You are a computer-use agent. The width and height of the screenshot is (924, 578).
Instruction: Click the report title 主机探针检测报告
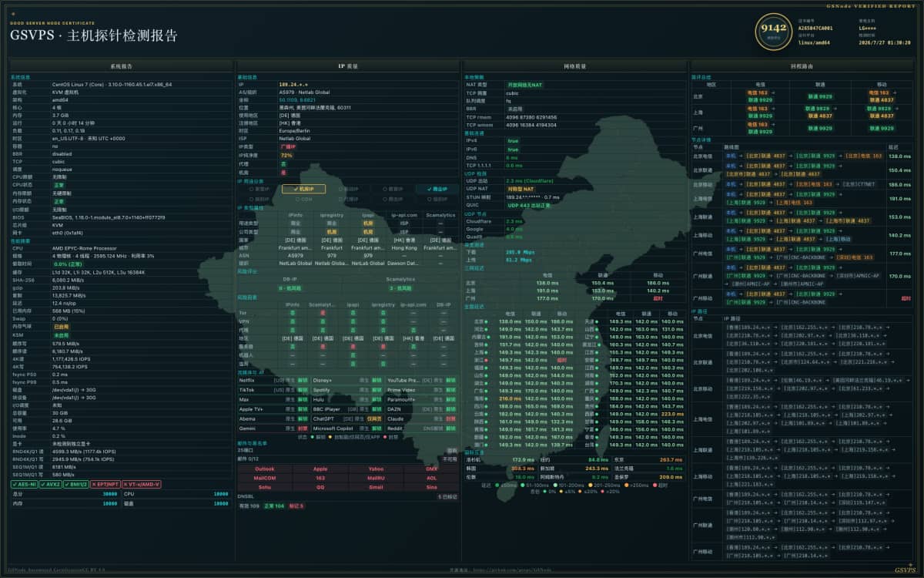click(122, 35)
